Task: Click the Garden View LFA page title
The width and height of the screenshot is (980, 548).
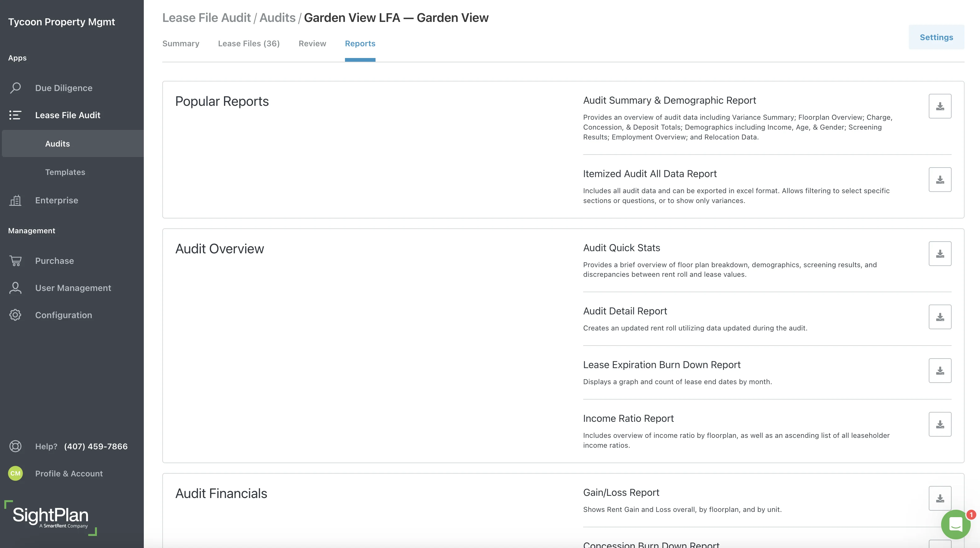Action: [x=396, y=18]
